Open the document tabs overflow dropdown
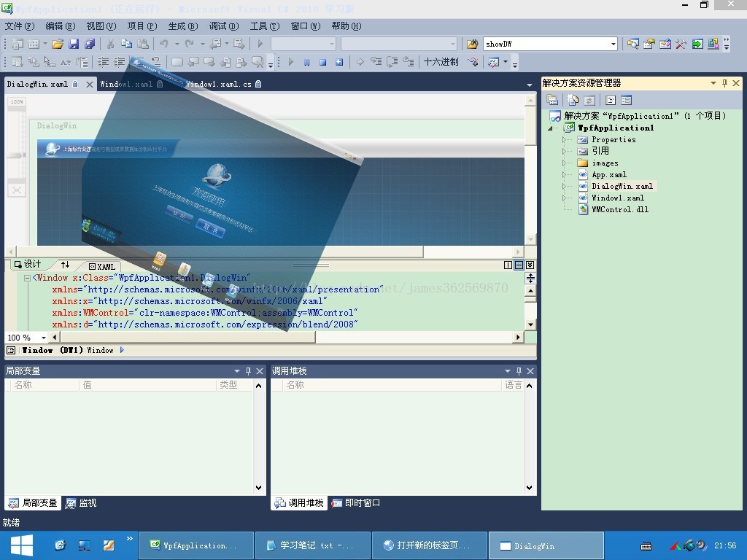This screenshot has width=747, height=560. coord(530,85)
